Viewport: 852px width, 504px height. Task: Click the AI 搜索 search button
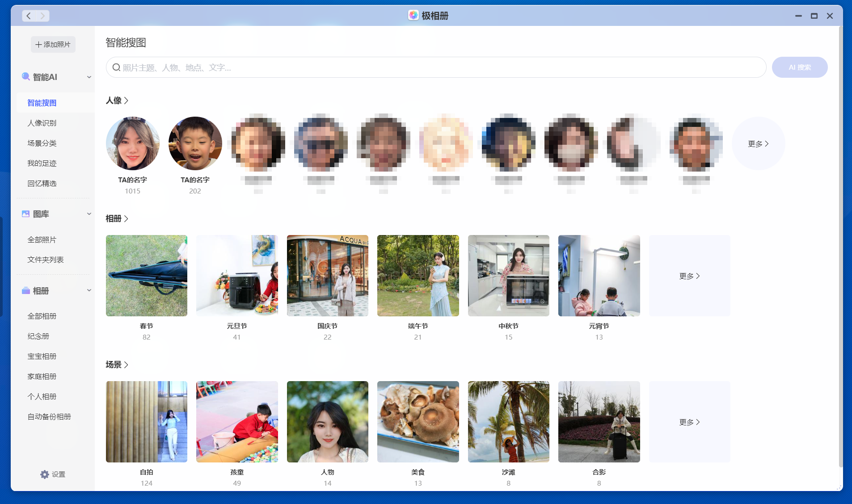point(799,67)
